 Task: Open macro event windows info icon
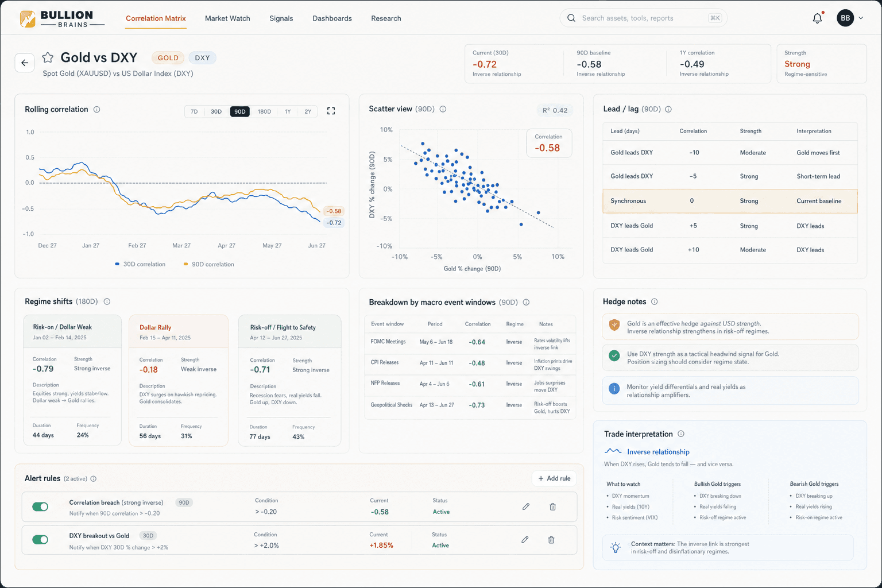coord(526,302)
